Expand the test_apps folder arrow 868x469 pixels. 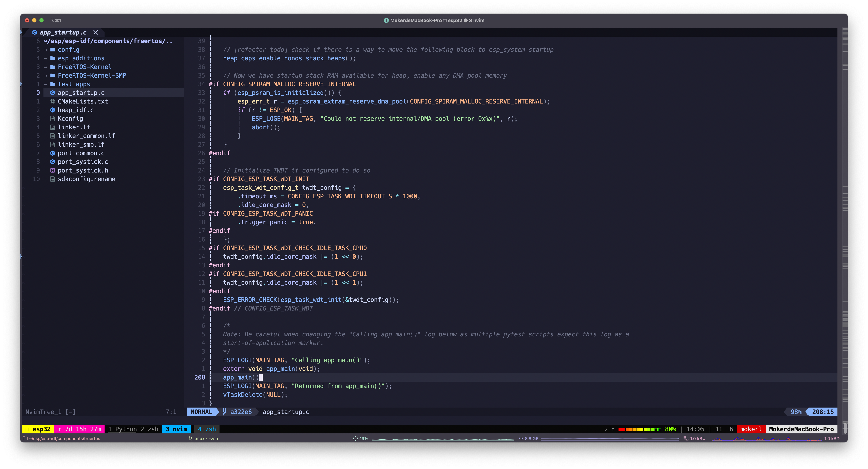tap(45, 84)
